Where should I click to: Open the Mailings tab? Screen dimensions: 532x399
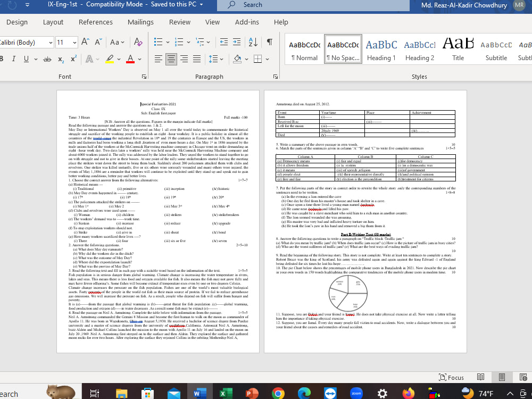[x=140, y=22]
